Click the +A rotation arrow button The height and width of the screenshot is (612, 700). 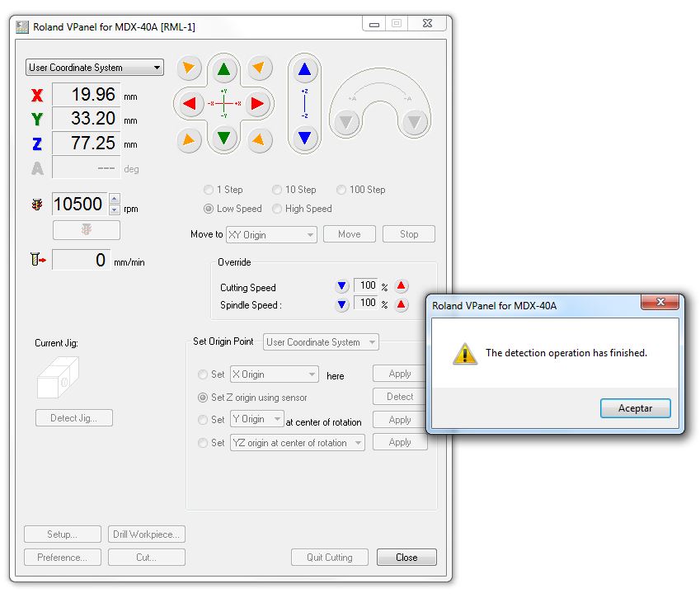346,121
